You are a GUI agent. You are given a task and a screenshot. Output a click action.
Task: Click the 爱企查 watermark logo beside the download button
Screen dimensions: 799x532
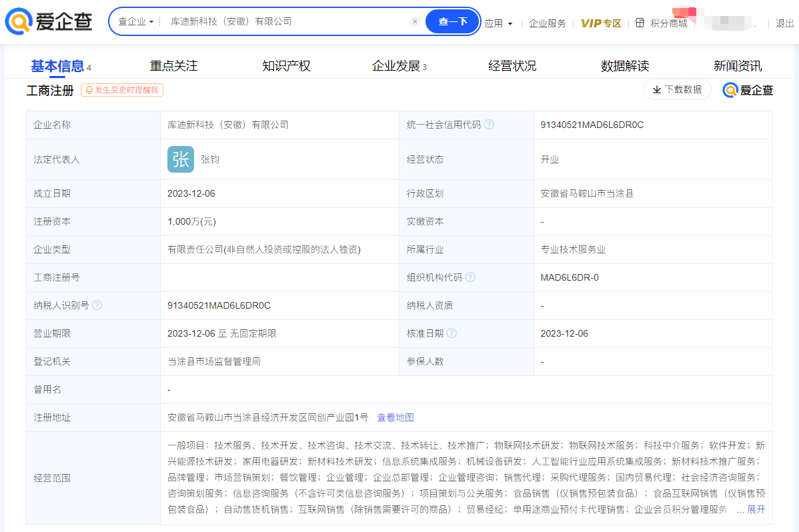748,90
